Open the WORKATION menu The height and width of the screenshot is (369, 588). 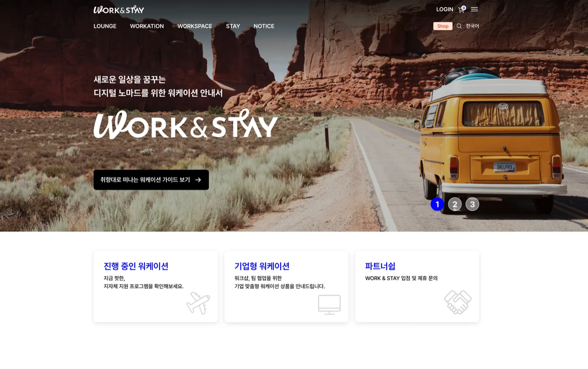point(147,26)
